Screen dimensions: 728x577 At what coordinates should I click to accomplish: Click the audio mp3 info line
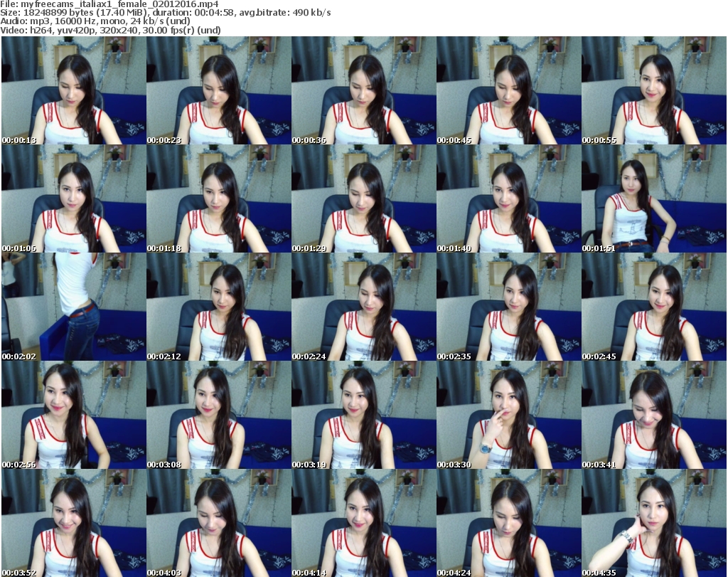[95, 21]
